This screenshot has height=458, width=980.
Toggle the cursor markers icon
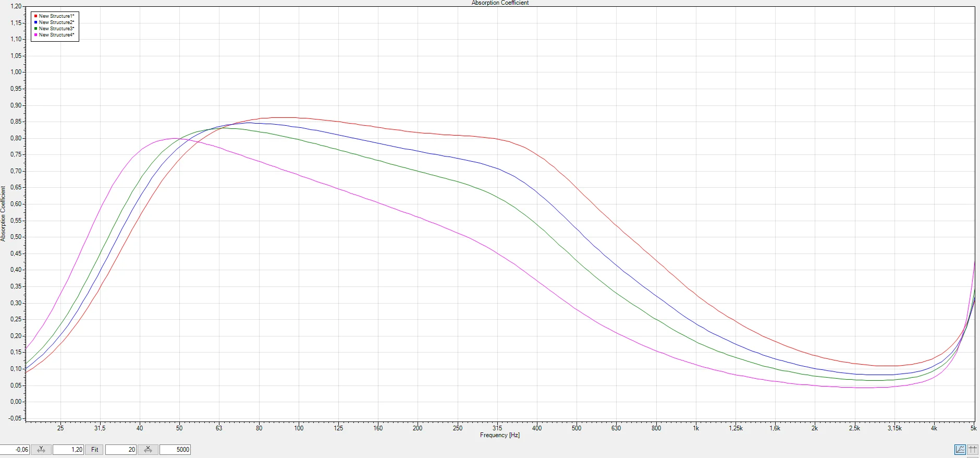point(973,449)
